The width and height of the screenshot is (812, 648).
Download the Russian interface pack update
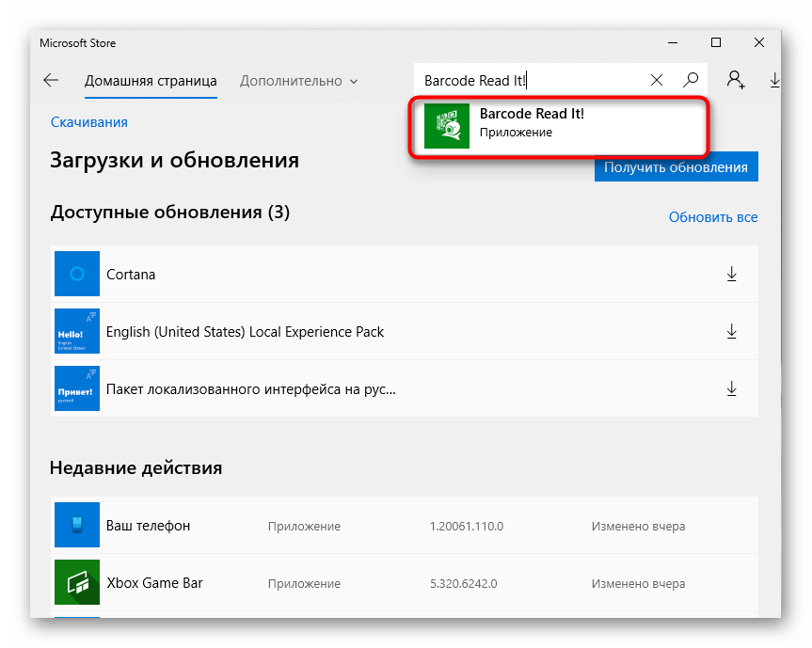pos(731,388)
